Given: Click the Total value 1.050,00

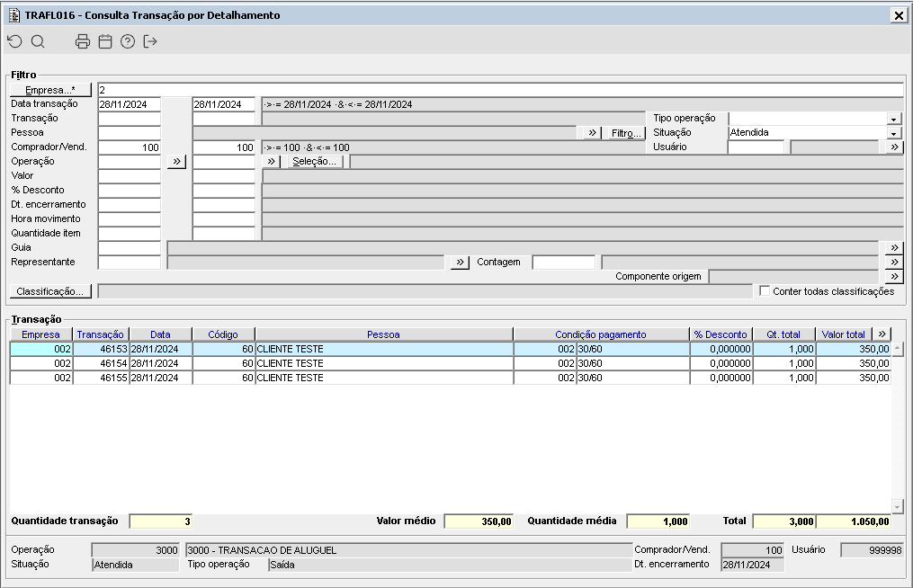Looking at the screenshot, I should (854, 521).
